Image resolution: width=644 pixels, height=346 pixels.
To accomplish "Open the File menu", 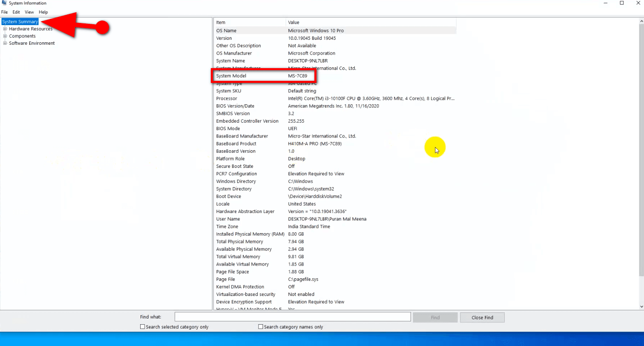I will (x=5, y=12).
